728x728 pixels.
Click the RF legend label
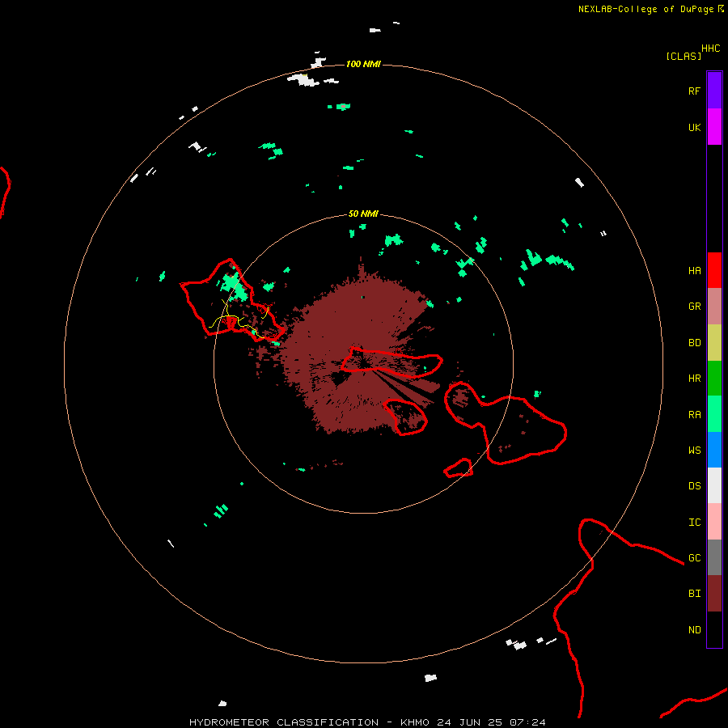[694, 91]
